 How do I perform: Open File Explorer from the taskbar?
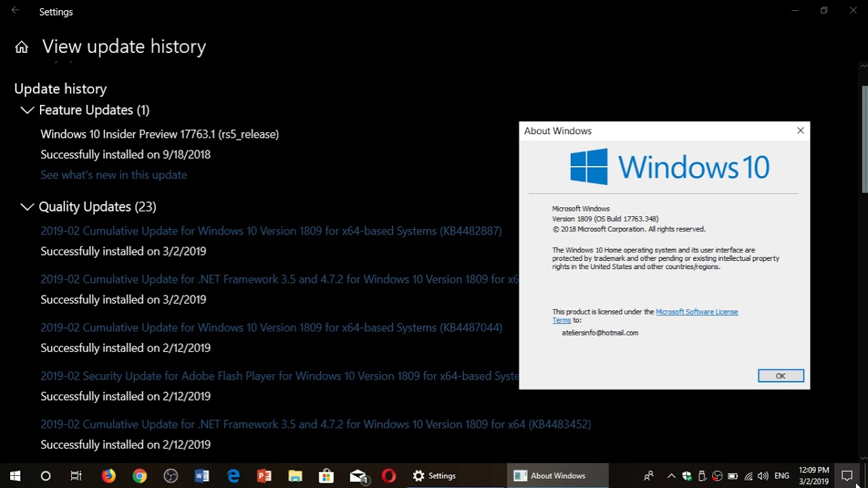[x=296, y=476]
